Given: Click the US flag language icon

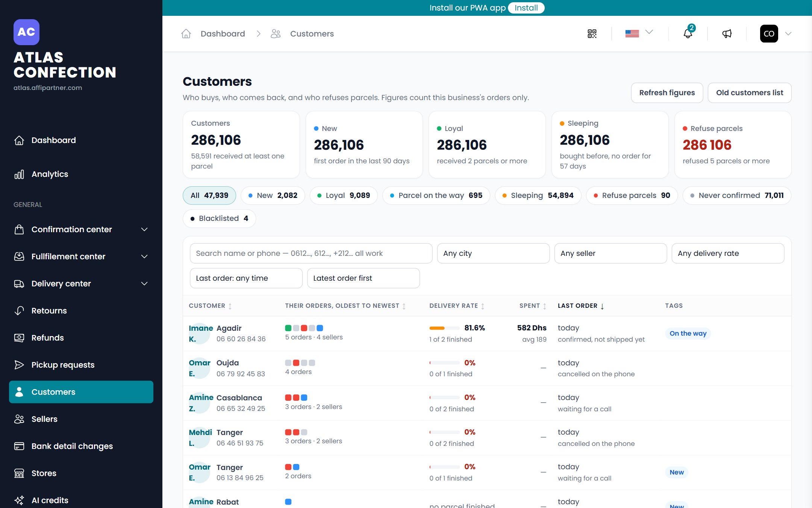Looking at the screenshot, I should point(632,33).
